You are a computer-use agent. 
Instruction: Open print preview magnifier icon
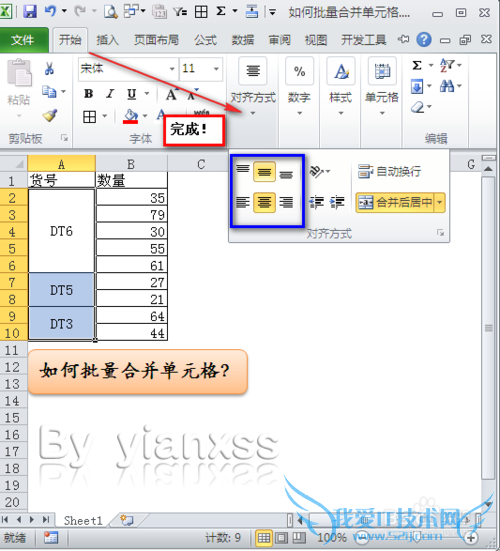pyautogui.click(x=111, y=12)
